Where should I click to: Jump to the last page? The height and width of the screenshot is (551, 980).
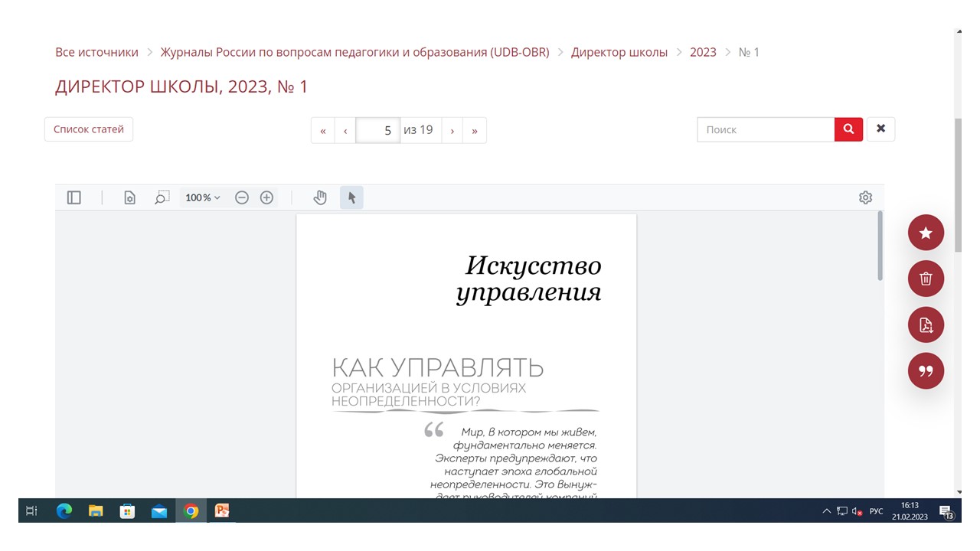tap(475, 130)
